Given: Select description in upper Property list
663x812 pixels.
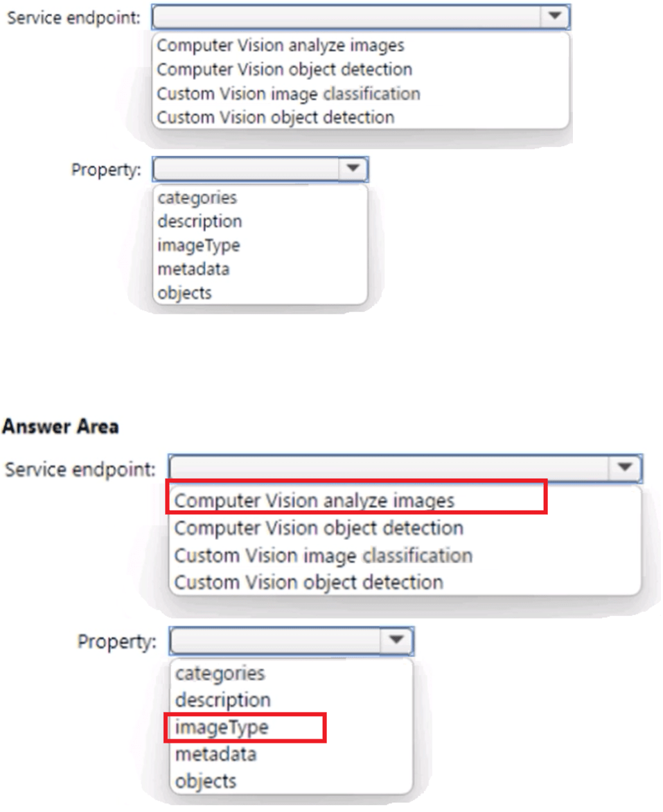Looking at the screenshot, I should [x=200, y=222].
